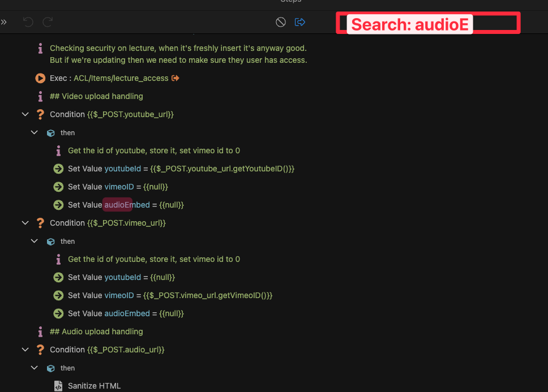
Task: Select the audioEmbed variable under the vimeo condition
Action: pyautogui.click(x=127, y=313)
